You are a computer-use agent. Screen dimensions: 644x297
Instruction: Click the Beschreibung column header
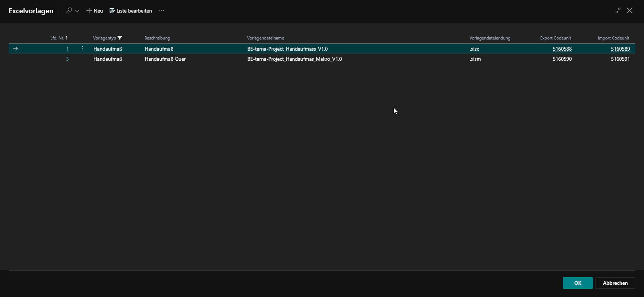point(157,38)
